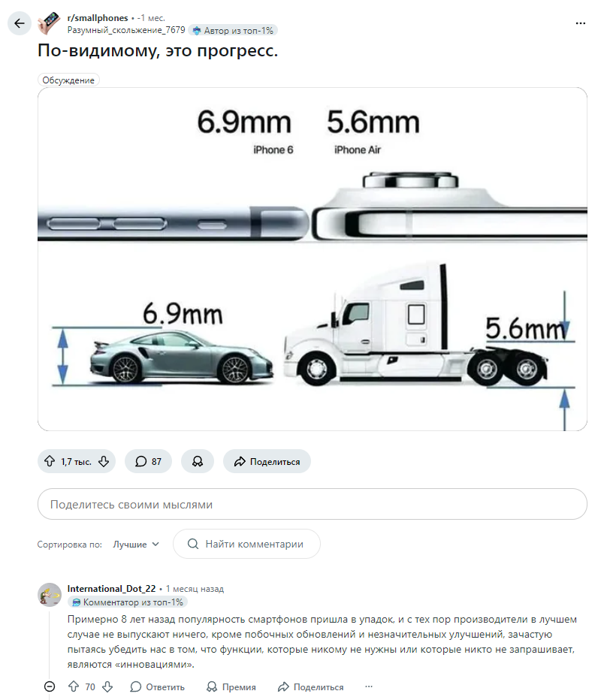Image resolution: width=604 pixels, height=700 pixels.
Task: Reply to the comment via Ответить
Action: pos(157,686)
